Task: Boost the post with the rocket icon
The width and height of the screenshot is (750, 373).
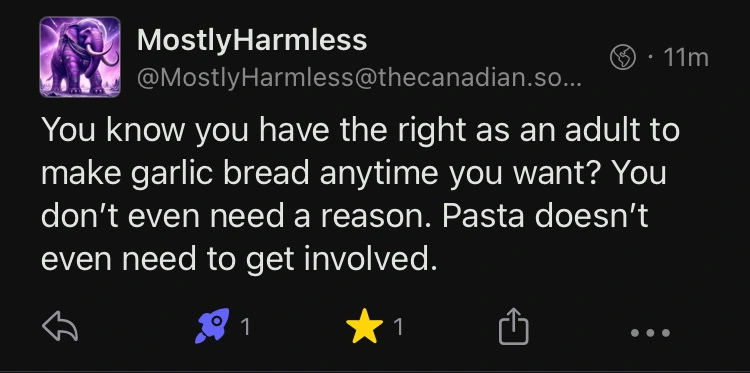Action: coord(212,326)
